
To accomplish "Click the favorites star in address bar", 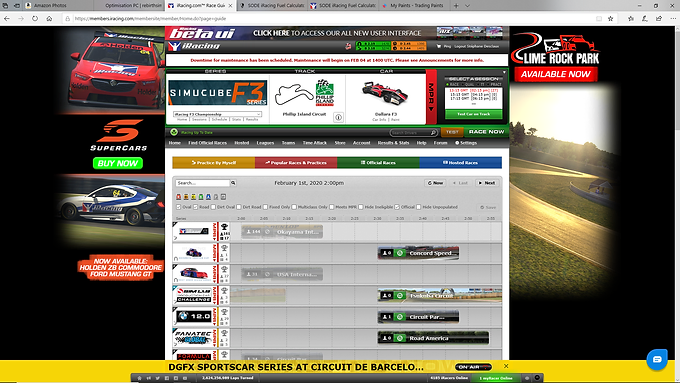I will (x=610, y=19).
